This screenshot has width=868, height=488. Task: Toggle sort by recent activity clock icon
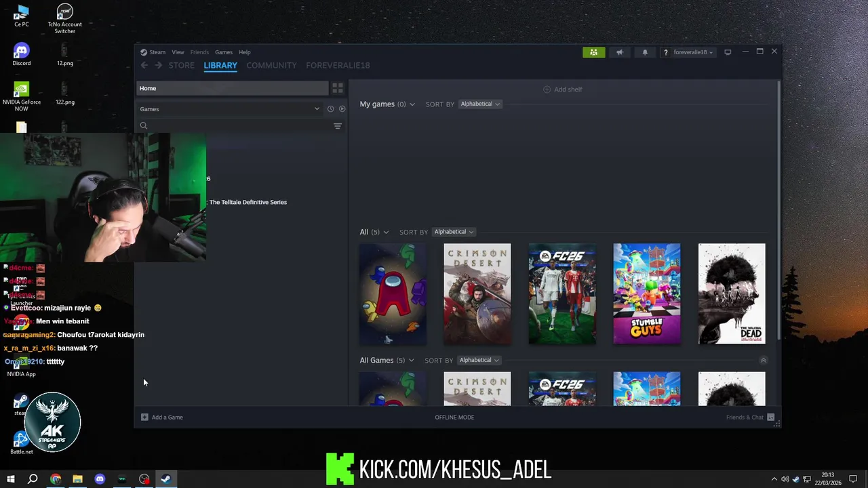[331, 109]
